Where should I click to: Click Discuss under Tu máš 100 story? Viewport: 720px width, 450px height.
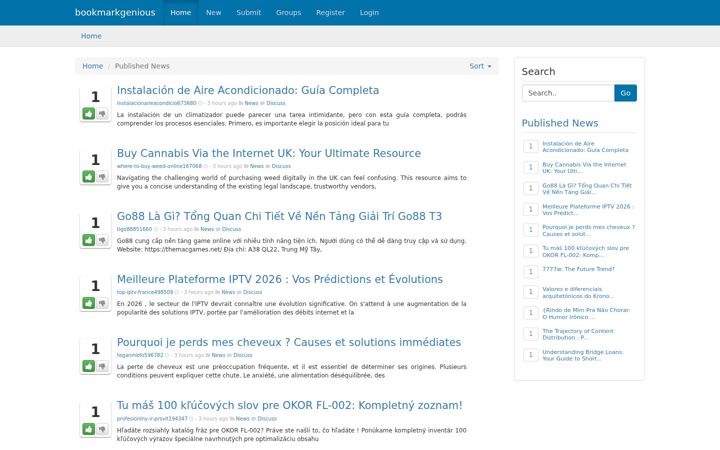coord(267,419)
